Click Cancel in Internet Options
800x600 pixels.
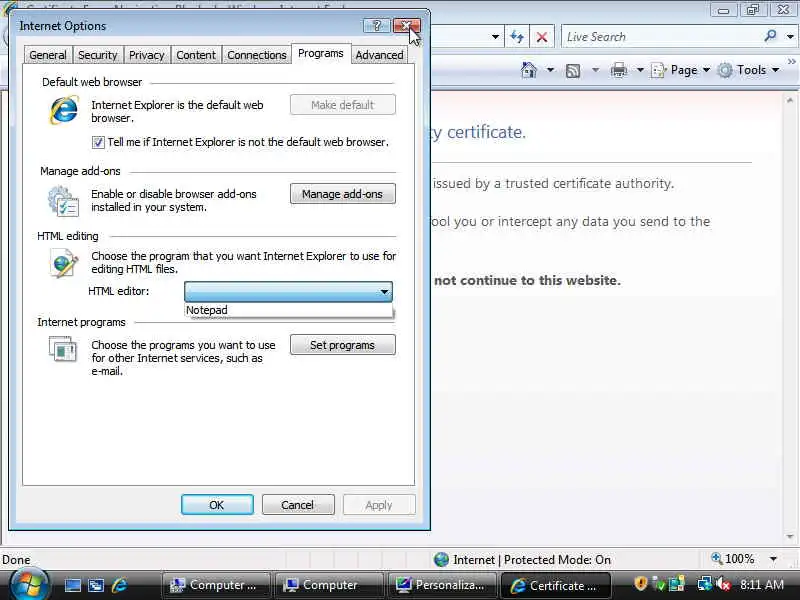[x=298, y=505]
